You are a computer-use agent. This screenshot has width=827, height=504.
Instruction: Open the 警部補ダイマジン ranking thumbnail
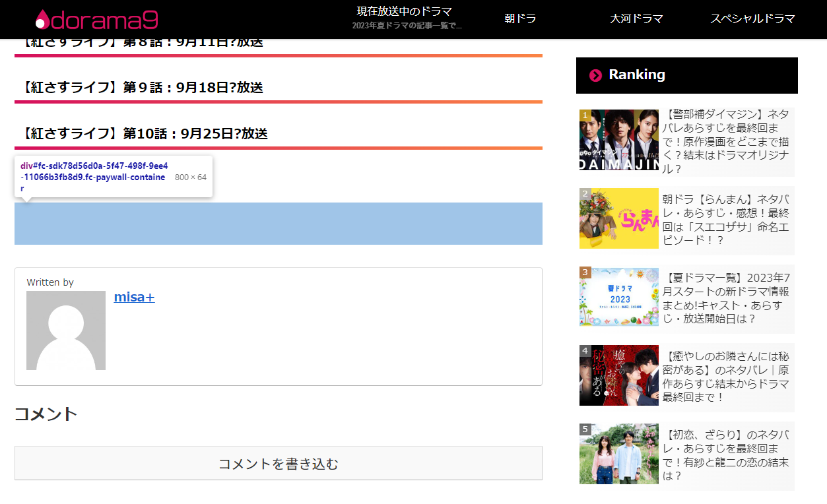(619, 141)
